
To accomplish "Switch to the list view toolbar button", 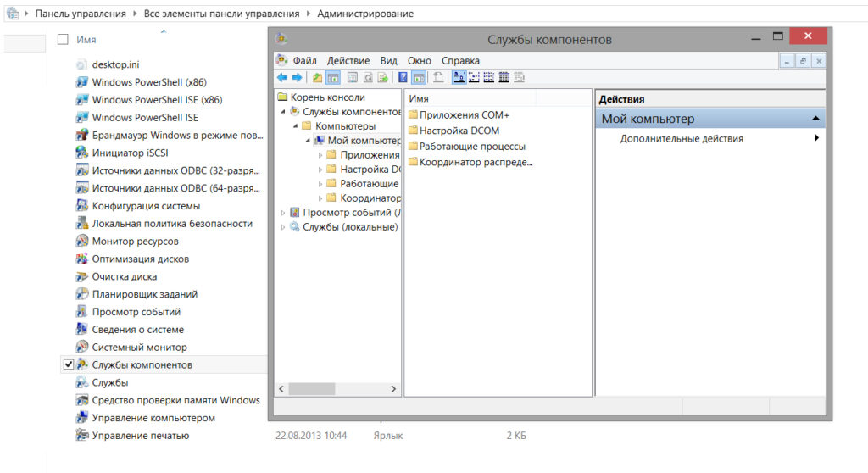I will coord(489,77).
